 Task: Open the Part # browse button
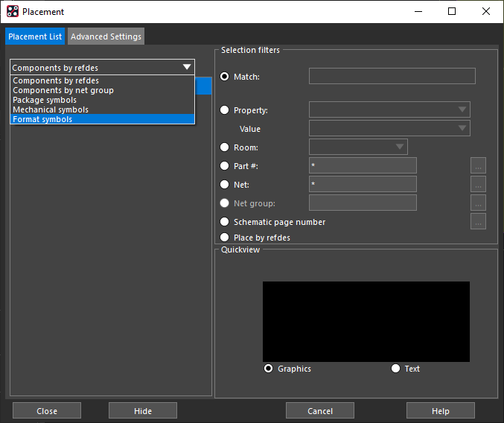(x=478, y=165)
